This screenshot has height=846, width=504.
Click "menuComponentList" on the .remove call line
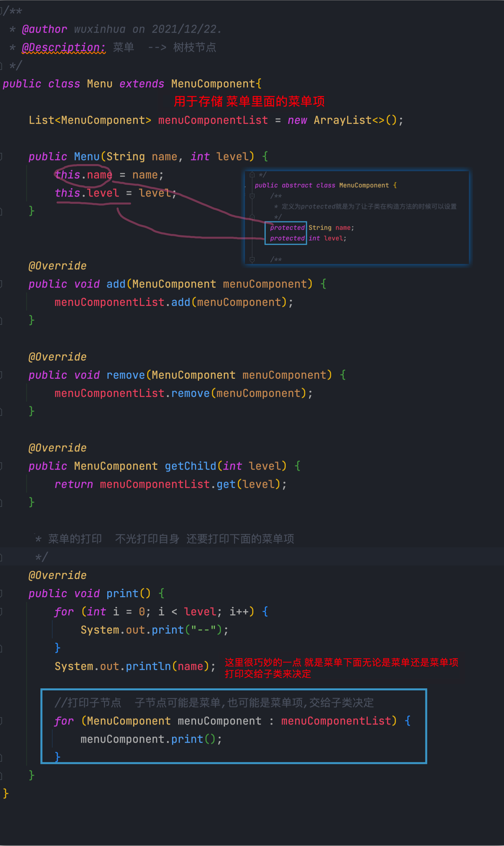[109, 393]
